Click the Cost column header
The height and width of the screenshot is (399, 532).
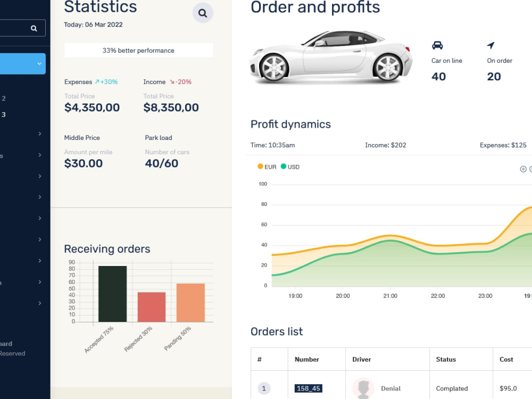pos(506,359)
